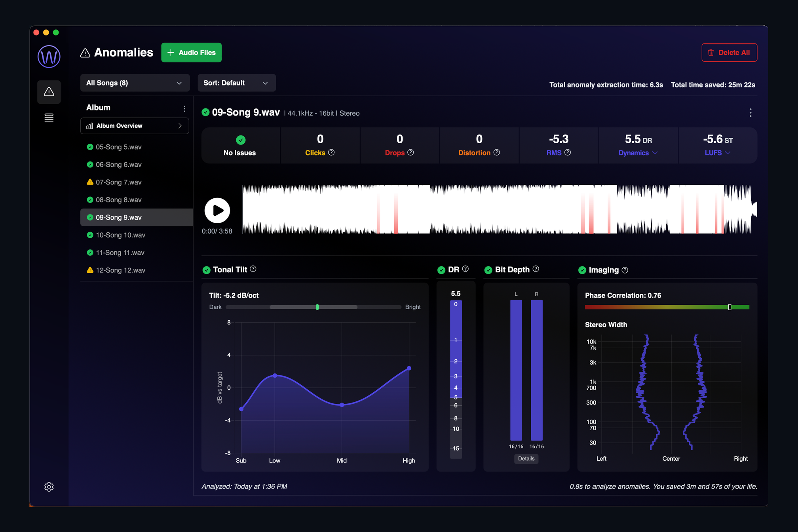Open the Tonal Tilt help icon

[x=253, y=269]
